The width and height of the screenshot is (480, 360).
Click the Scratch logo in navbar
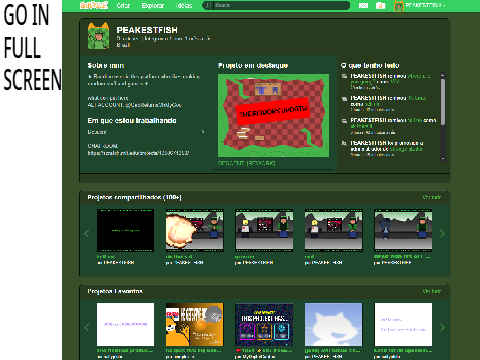[94, 5]
